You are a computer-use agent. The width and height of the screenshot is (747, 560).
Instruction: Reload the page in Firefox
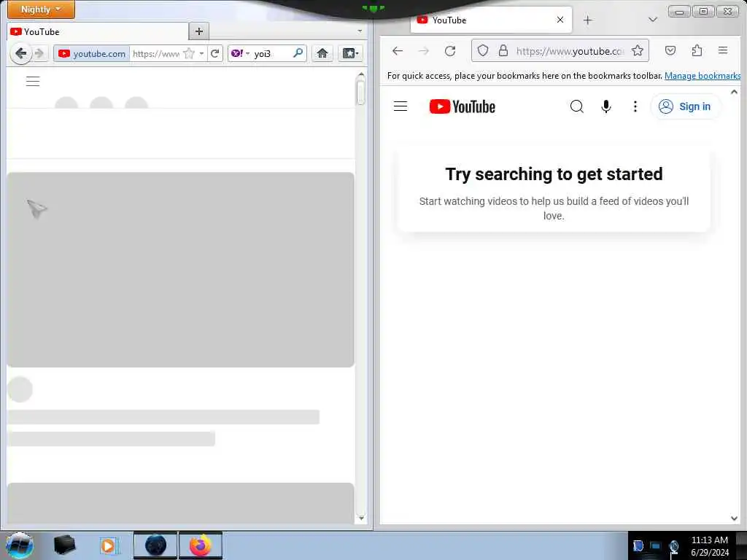450,50
